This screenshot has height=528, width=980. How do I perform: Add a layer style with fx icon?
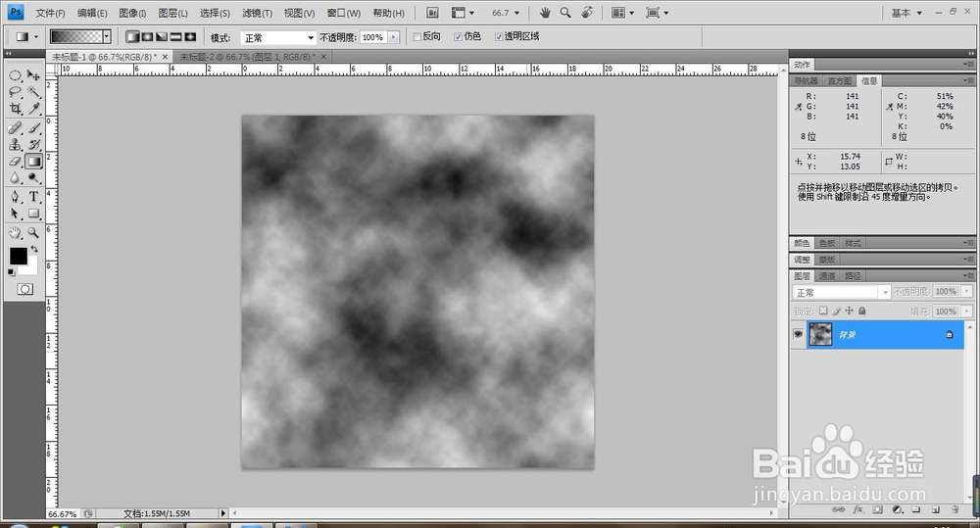(x=858, y=510)
